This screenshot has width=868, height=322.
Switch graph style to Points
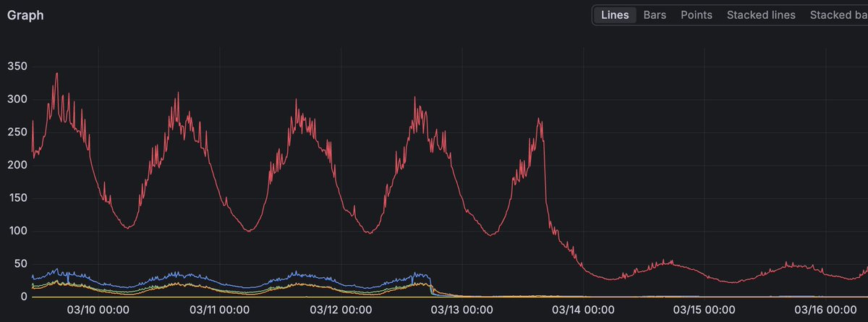click(696, 14)
